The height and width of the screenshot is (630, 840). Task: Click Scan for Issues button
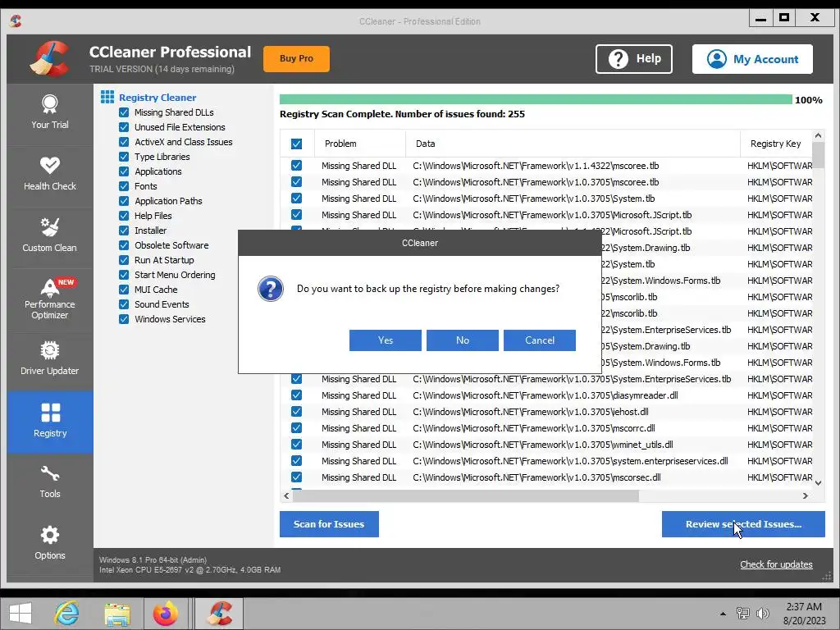point(329,524)
